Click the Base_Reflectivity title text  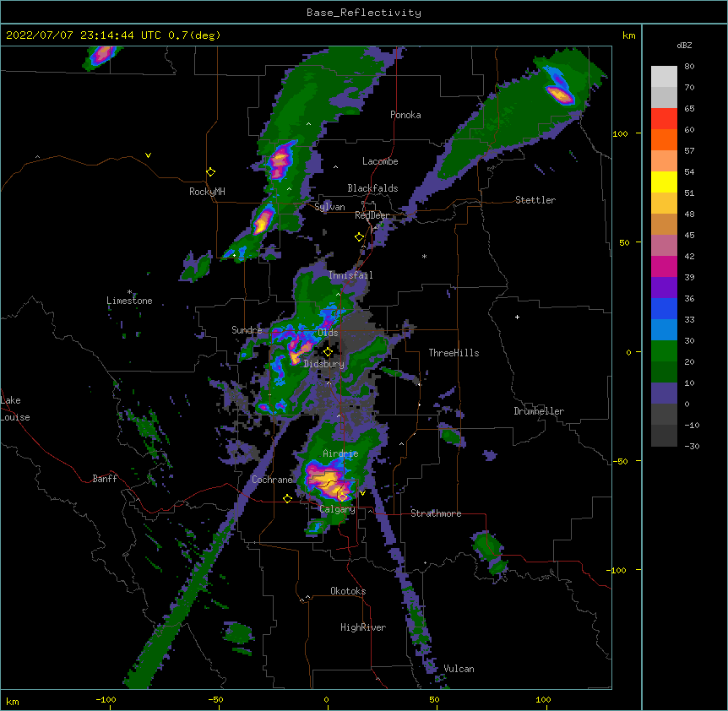[364, 13]
